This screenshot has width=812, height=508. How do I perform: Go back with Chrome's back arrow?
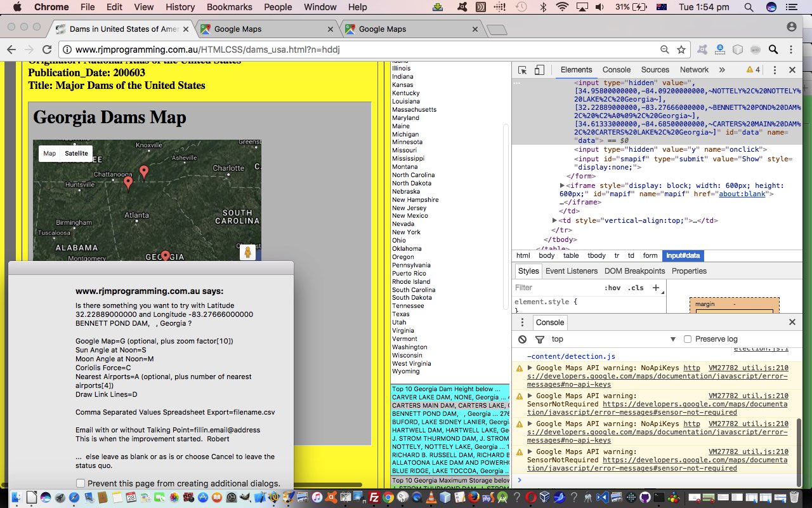(11, 50)
